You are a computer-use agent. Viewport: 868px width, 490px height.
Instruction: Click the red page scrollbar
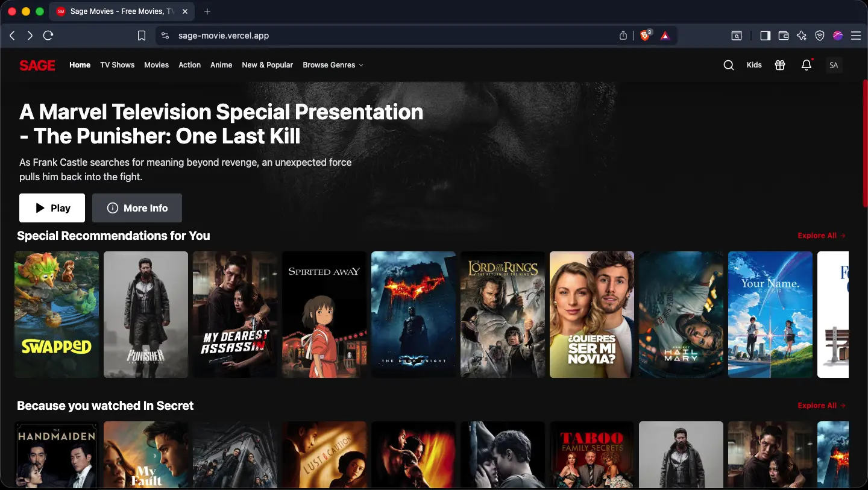(x=865, y=143)
